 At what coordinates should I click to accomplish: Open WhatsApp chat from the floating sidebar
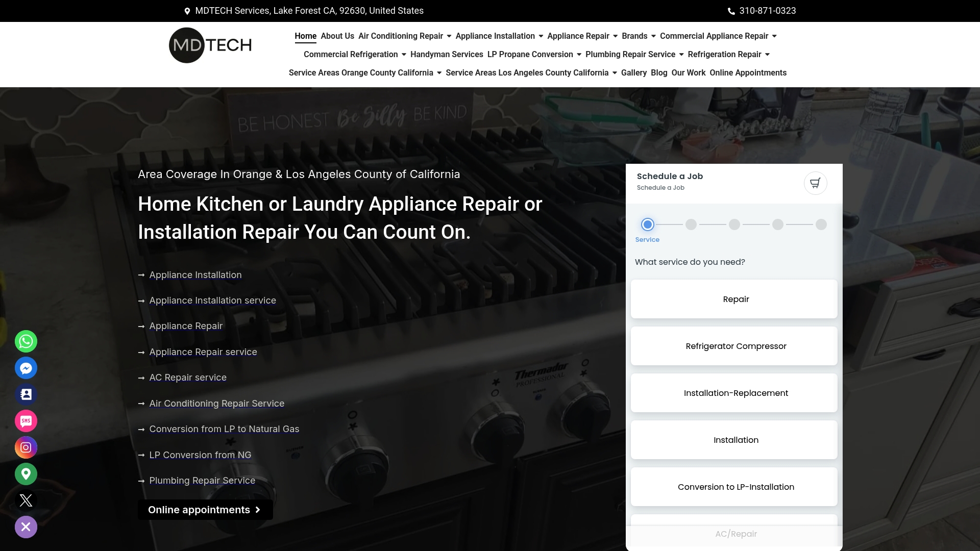pos(26,341)
